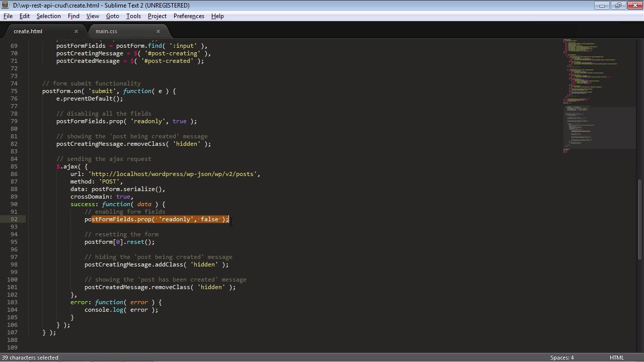Click the '// disabling all the fields' comment
The width and height of the screenshot is (644, 362).
click(104, 114)
